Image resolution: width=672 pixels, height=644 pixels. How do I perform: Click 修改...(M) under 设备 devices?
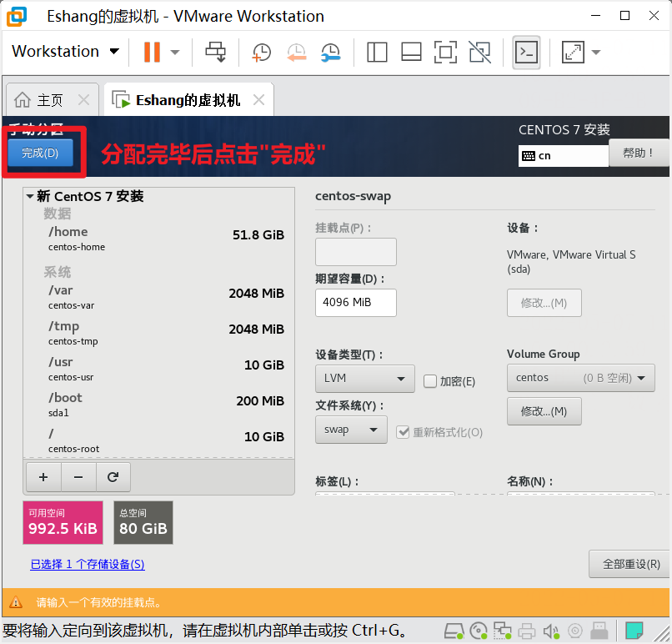(544, 303)
